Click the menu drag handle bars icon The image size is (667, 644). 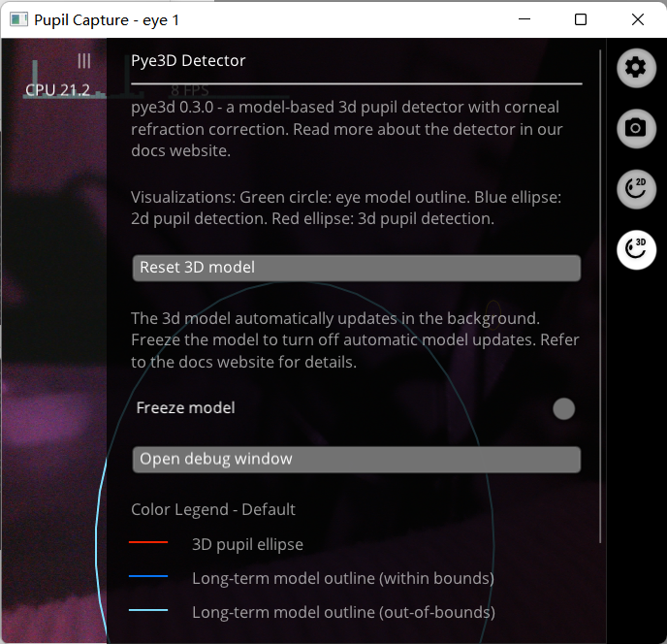tap(84, 61)
